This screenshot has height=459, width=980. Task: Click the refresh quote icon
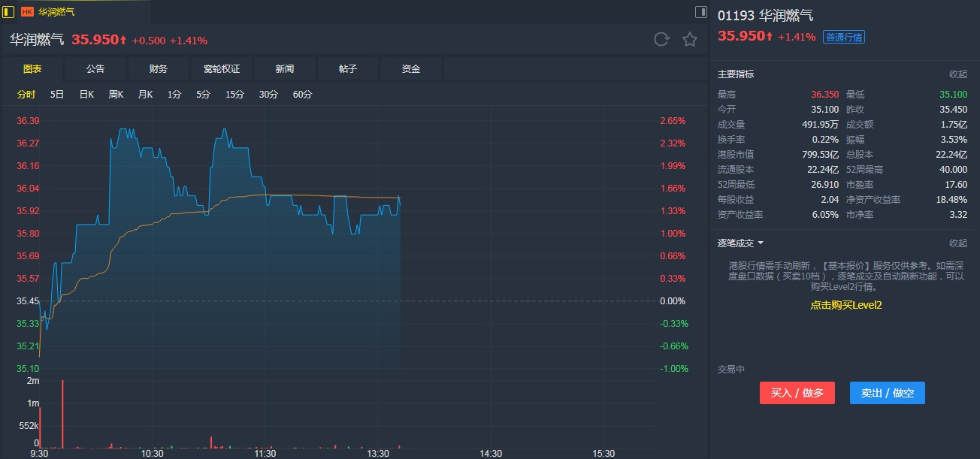pyautogui.click(x=661, y=40)
